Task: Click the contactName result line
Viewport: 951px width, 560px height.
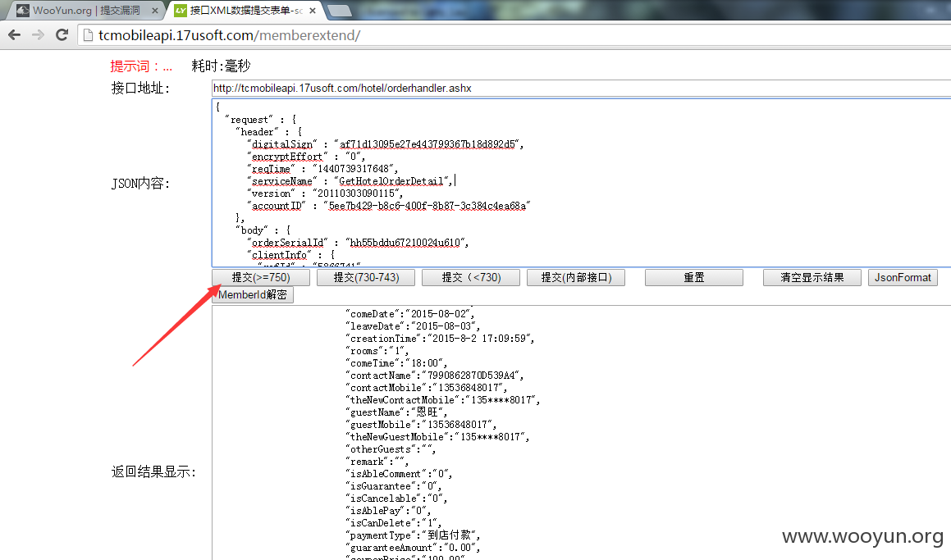Action: pyautogui.click(x=435, y=376)
